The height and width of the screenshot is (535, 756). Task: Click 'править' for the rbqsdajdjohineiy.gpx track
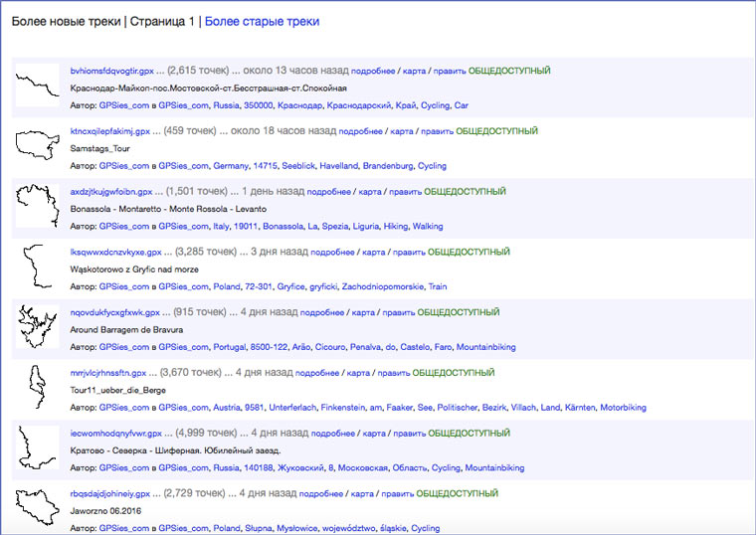pyautogui.click(x=398, y=494)
